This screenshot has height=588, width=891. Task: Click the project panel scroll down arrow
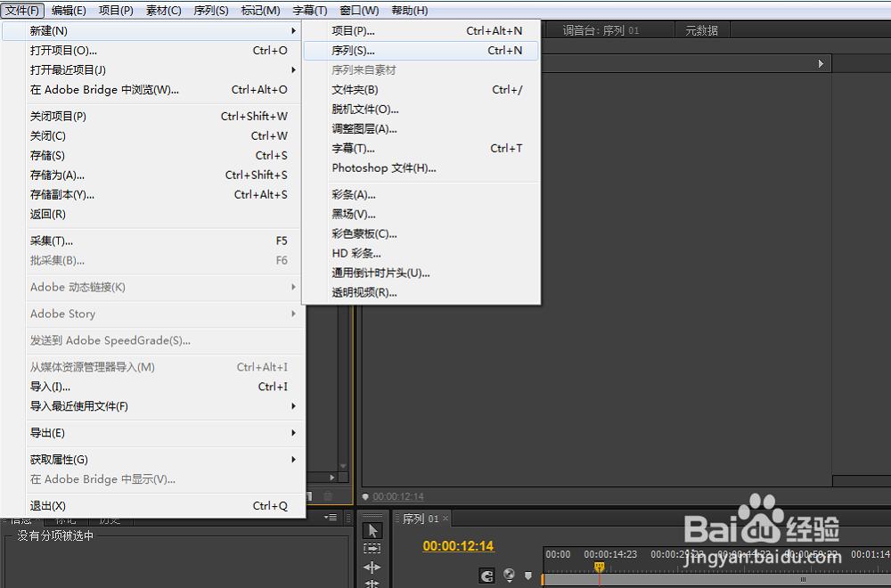tap(343, 466)
